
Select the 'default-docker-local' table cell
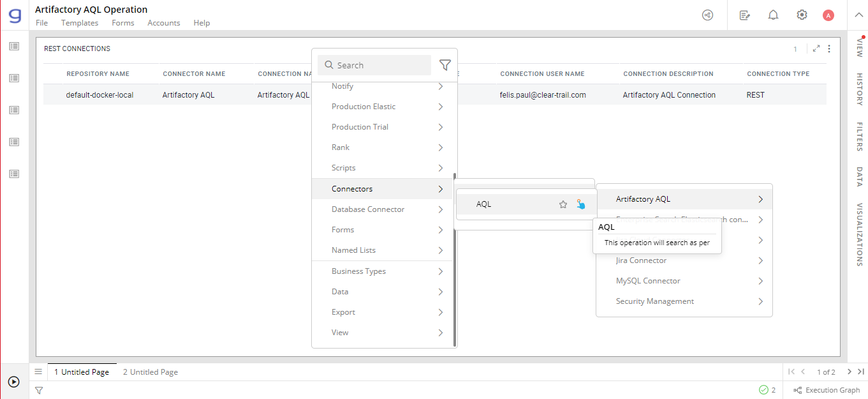[99, 95]
